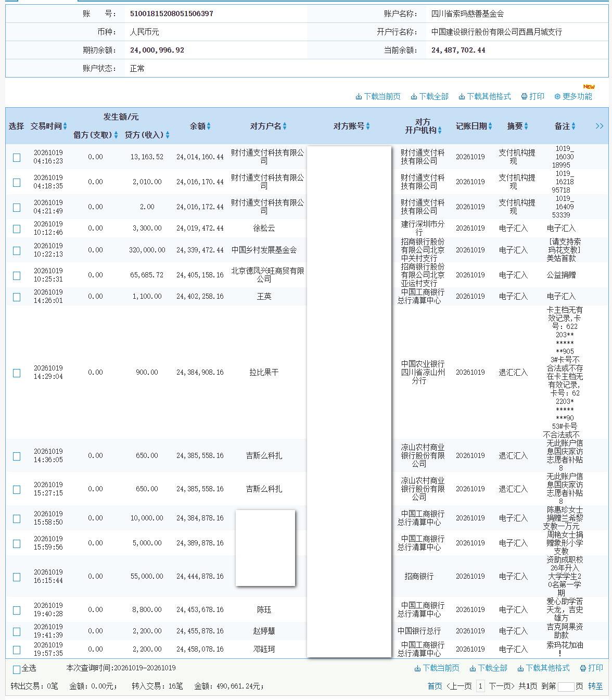The width and height of the screenshot is (612, 700).
Task: Click the top 下载当前页 download link
Action: coord(378,96)
